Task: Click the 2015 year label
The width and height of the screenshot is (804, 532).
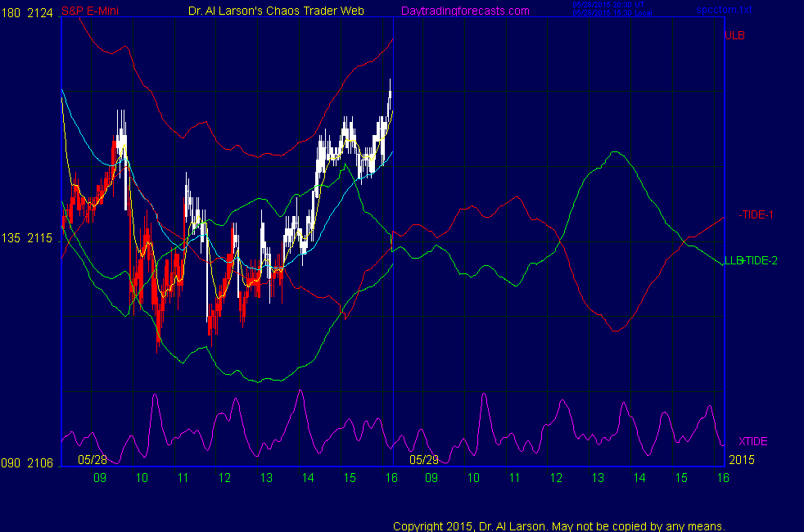Action: [742, 460]
